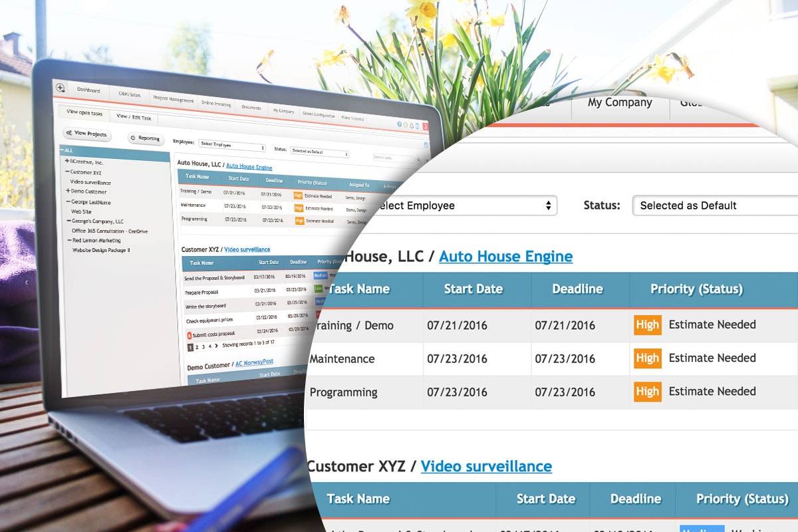
Task: Collapse the Customer XYZ tree node
Action: coord(67,172)
